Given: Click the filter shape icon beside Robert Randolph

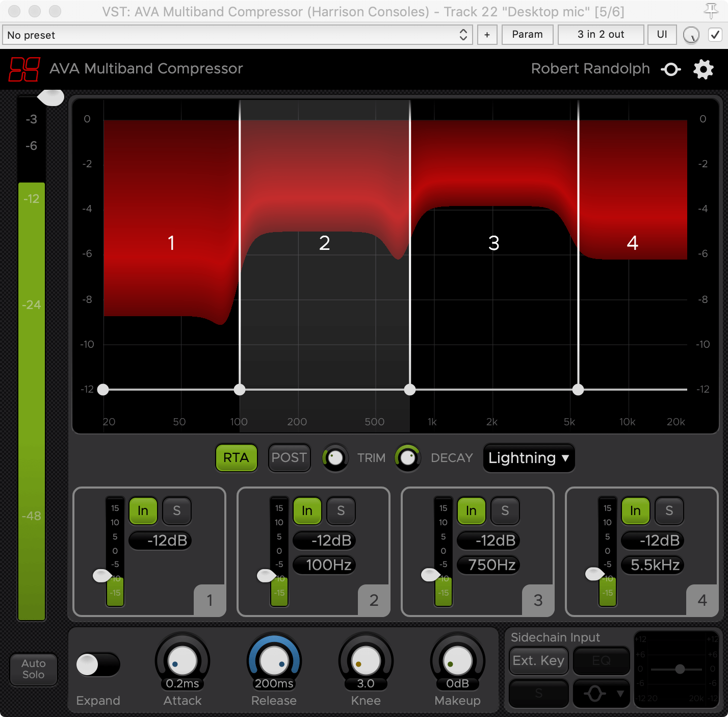Looking at the screenshot, I should (670, 69).
